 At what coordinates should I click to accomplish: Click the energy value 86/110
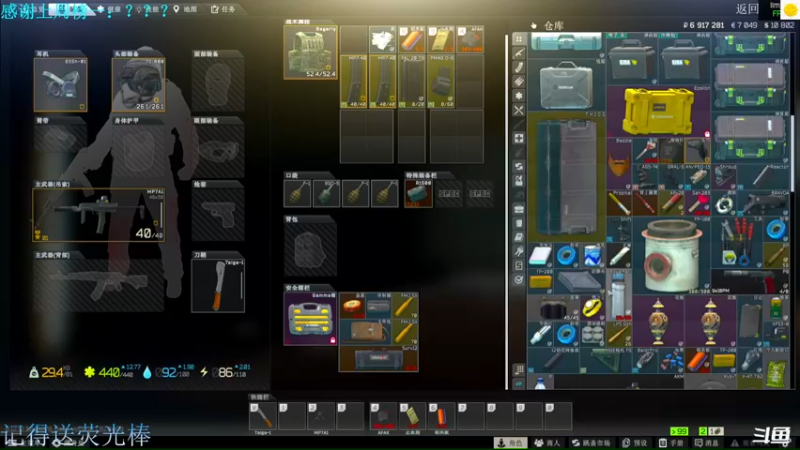[228, 373]
